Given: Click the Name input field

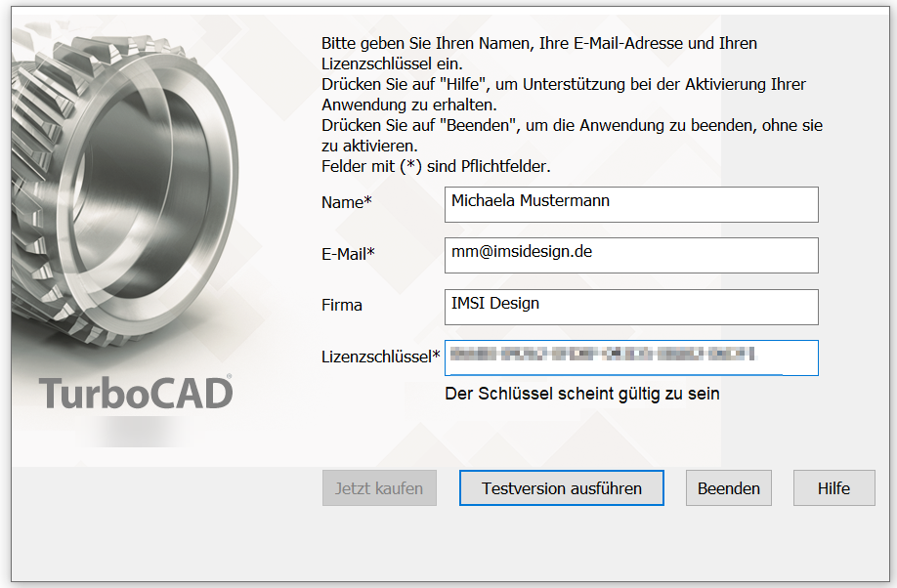Looking at the screenshot, I should tap(631, 204).
